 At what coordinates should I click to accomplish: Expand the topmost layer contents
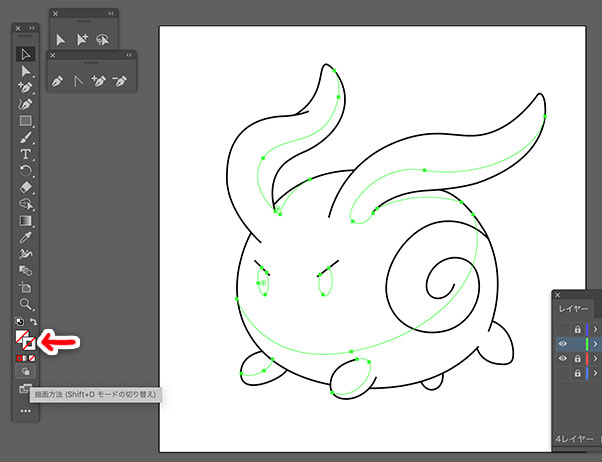595,330
